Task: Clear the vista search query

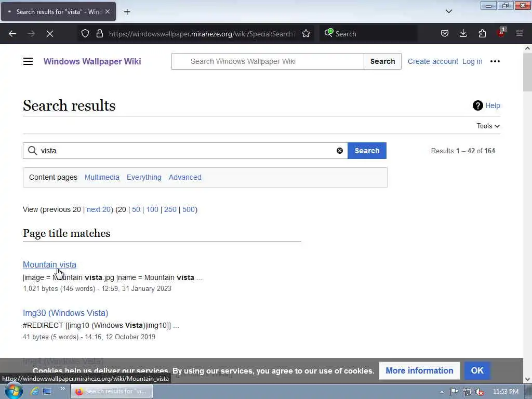Action: 340,151
